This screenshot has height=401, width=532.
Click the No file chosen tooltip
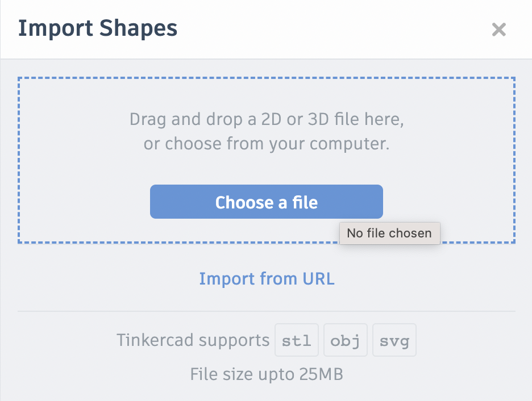click(389, 233)
